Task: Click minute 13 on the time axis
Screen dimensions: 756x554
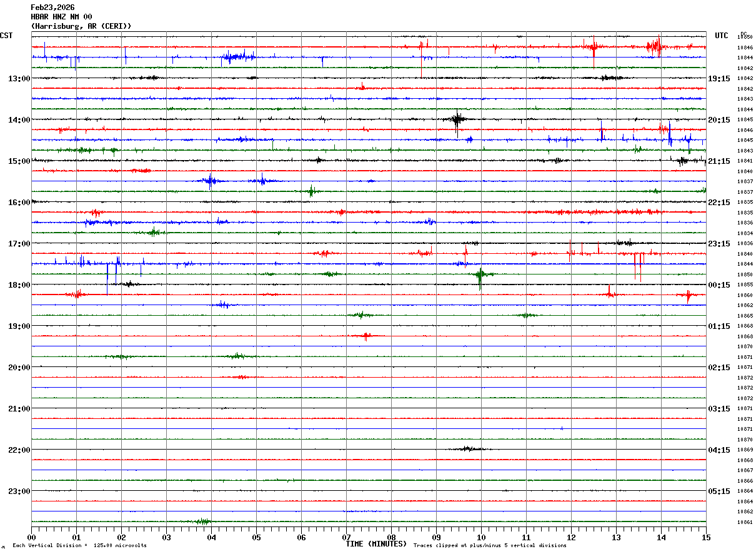Action: (616, 538)
